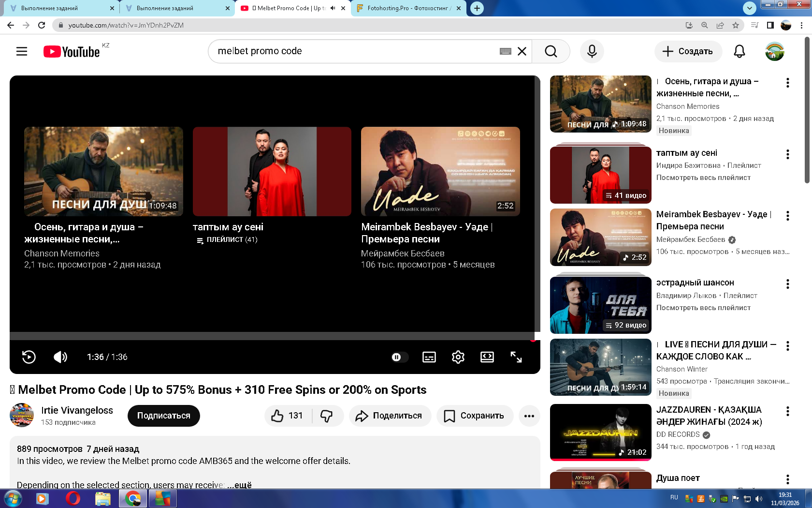Open the notifications bell
The width and height of the screenshot is (812, 508).
[x=739, y=51]
